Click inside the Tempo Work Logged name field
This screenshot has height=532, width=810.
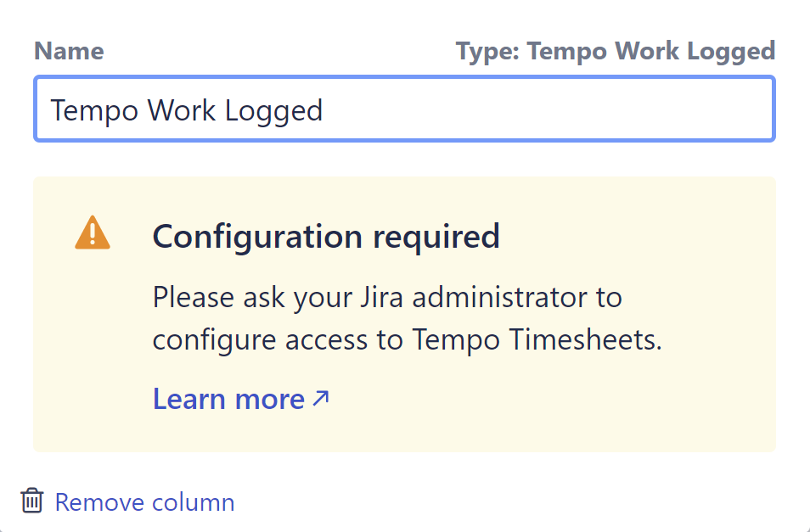click(403, 109)
